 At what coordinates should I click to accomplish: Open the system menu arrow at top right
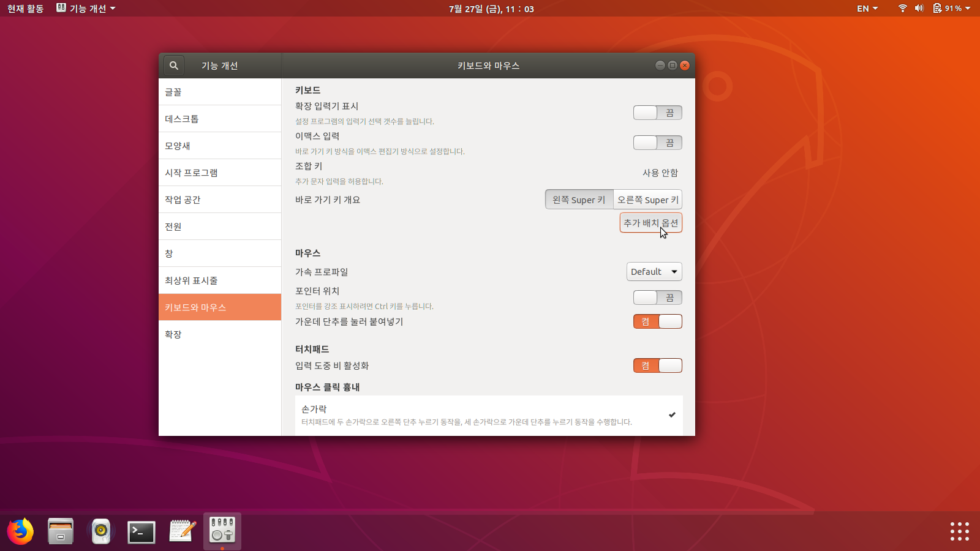coord(968,9)
